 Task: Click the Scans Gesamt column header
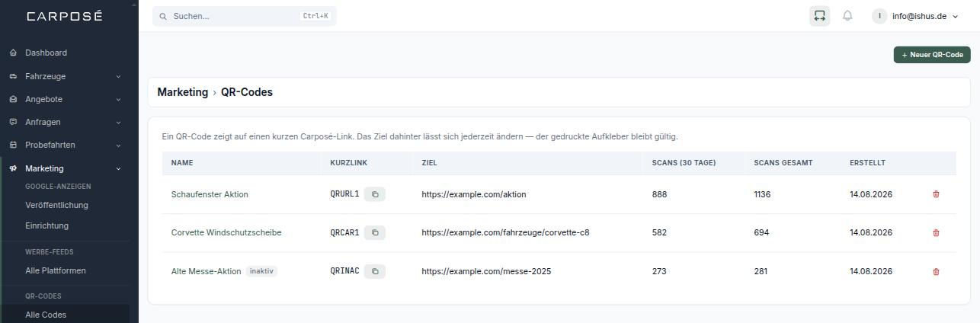pyautogui.click(x=783, y=163)
